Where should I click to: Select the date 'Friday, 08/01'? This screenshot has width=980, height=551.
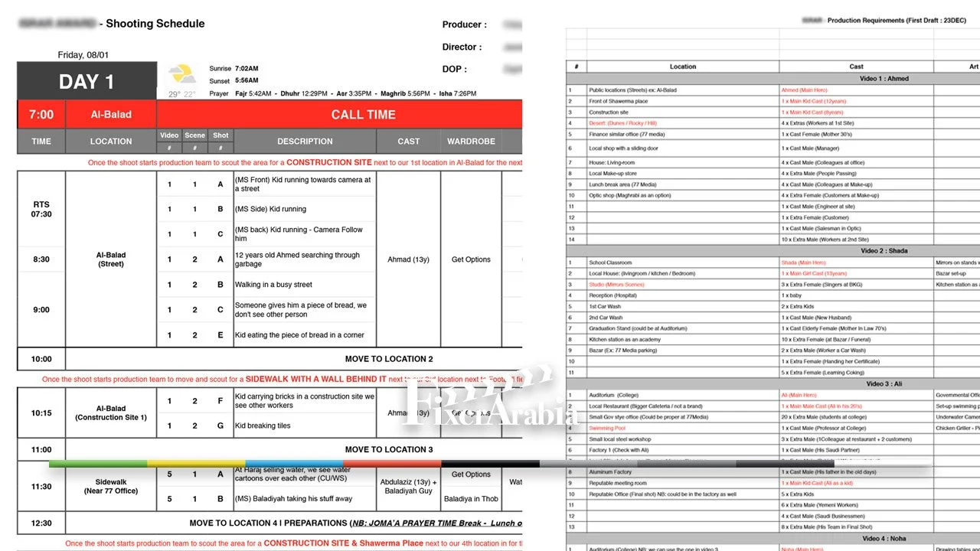point(83,55)
